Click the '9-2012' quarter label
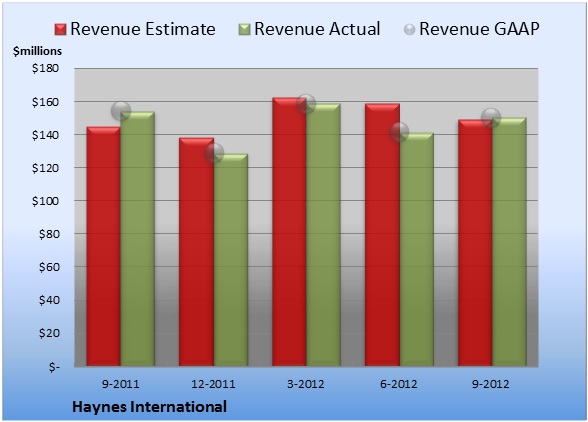Screen dimensions: 588x422 (491, 384)
